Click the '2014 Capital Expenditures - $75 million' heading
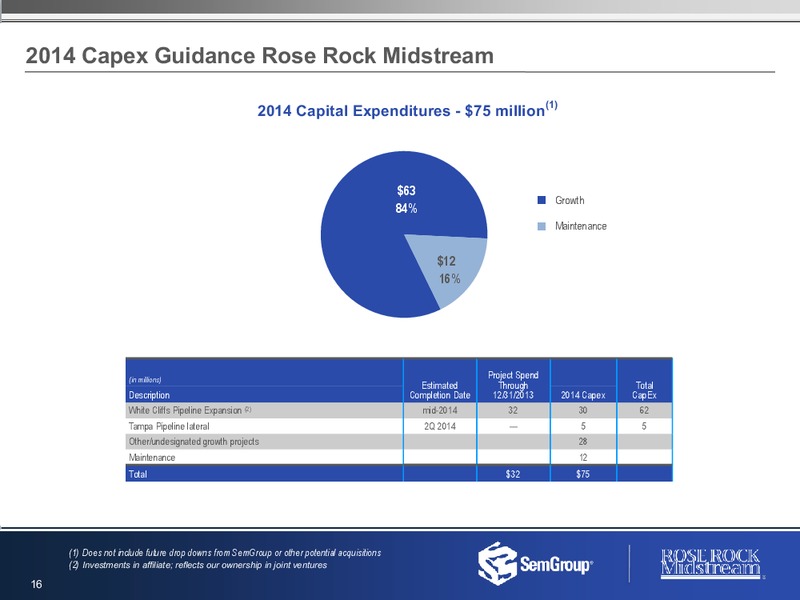The image size is (800, 600). pos(407,109)
